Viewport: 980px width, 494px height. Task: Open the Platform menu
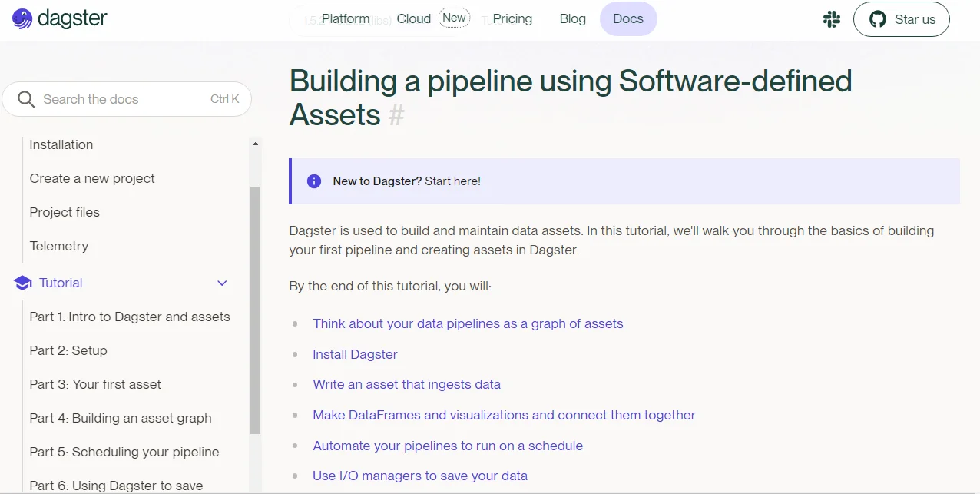(346, 19)
